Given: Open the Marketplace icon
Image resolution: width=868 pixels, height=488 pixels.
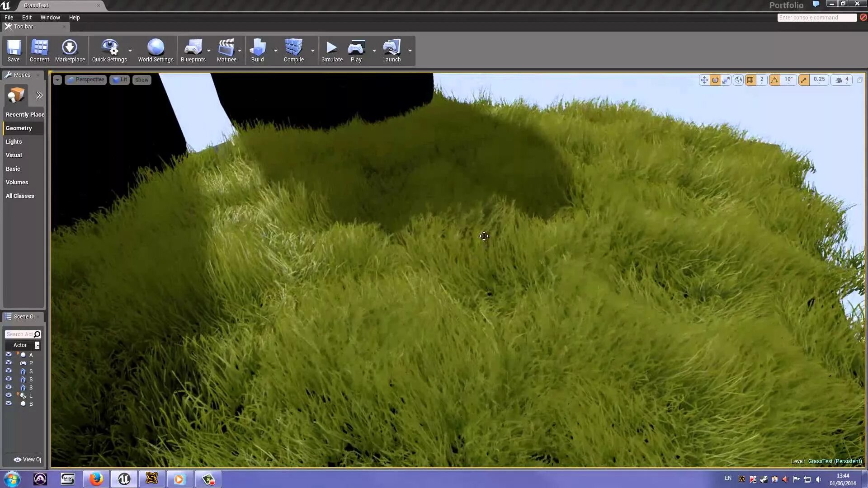Looking at the screenshot, I should coord(70,50).
